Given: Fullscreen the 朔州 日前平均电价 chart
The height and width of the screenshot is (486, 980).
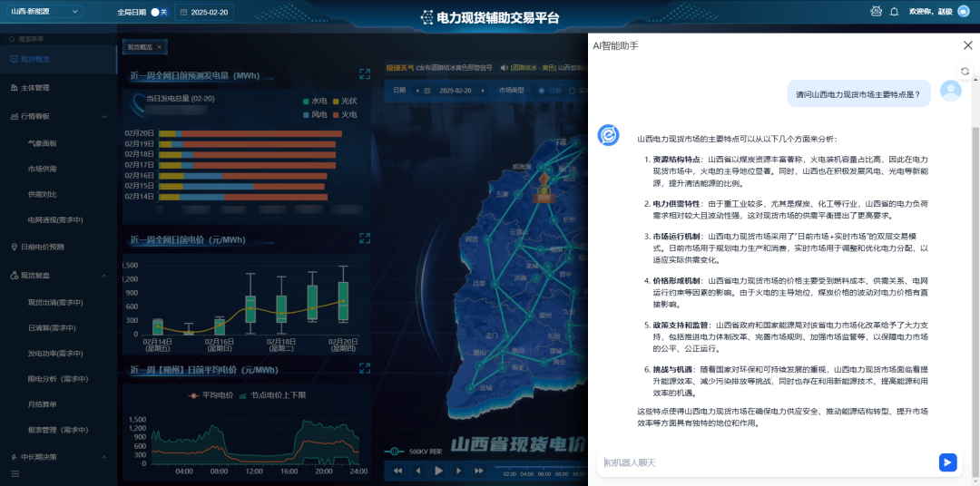Looking at the screenshot, I should tap(365, 368).
